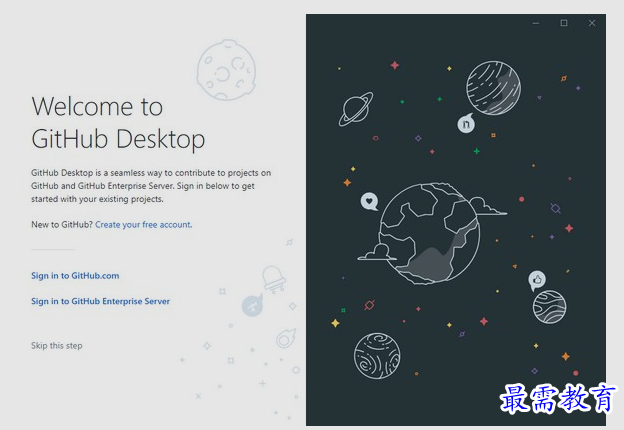Viewport: 624px width, 430px height.
Task: Click Sign in to GitHub.com
Action: click(75, 276)
